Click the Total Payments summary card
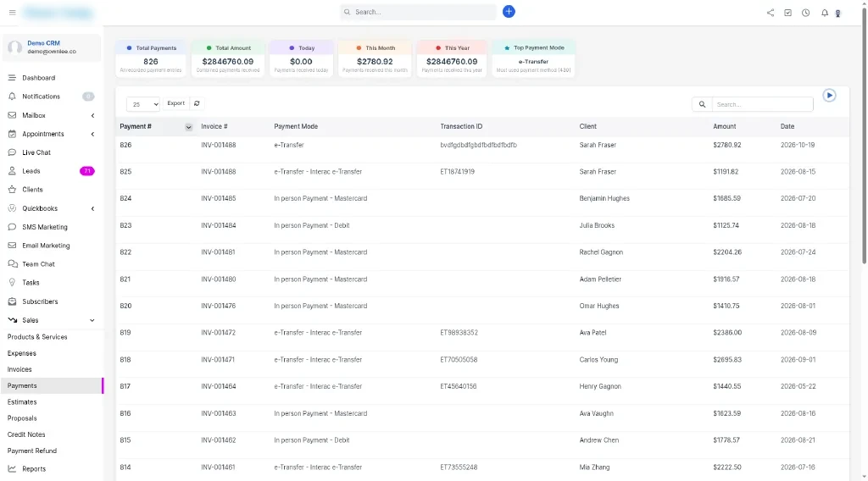Viewport: 868px width, 481px height. point(151,58)
